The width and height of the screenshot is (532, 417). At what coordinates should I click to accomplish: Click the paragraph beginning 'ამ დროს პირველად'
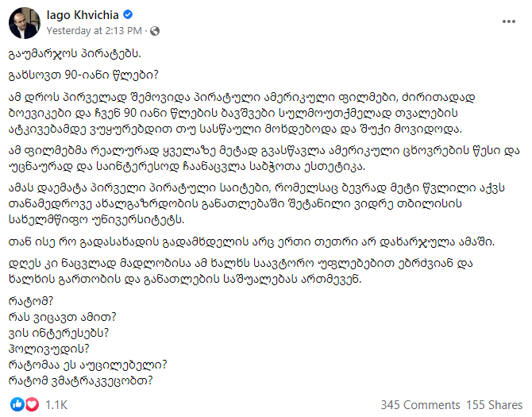pos(241,114)
